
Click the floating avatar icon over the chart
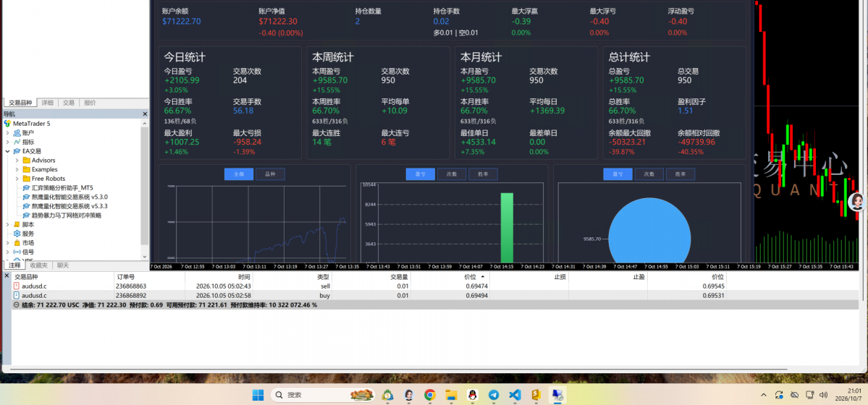pos(857,201)
